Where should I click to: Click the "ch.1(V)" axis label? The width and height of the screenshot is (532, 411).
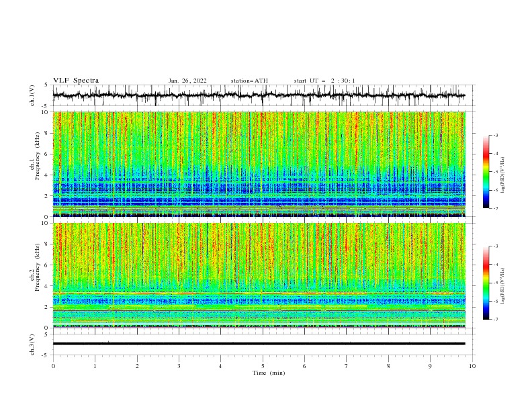(32, 95)
